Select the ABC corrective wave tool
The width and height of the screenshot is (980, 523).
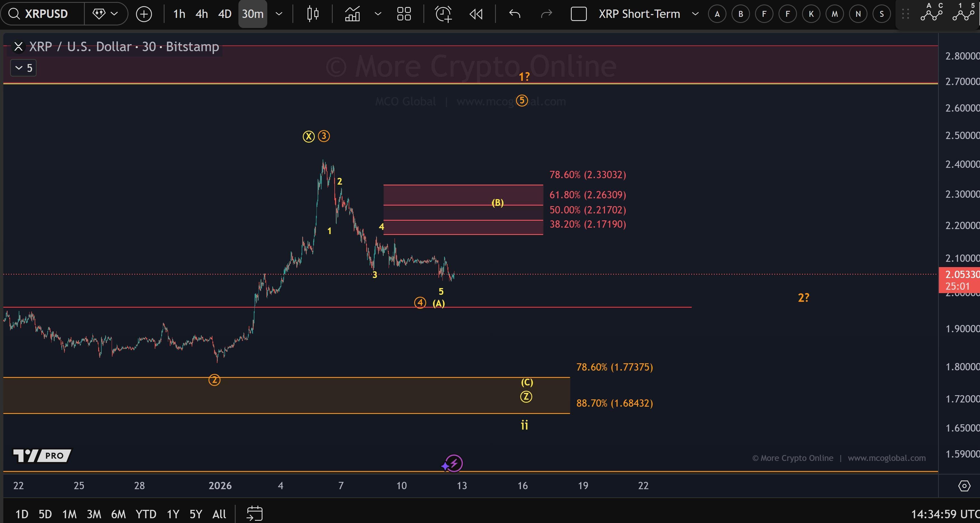click(x=932, y=14)
